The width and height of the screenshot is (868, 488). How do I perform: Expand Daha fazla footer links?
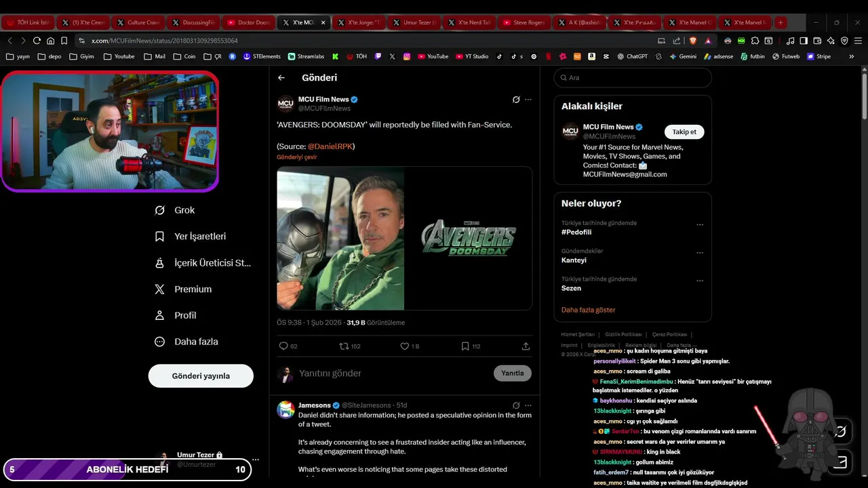tap(681, 345)
